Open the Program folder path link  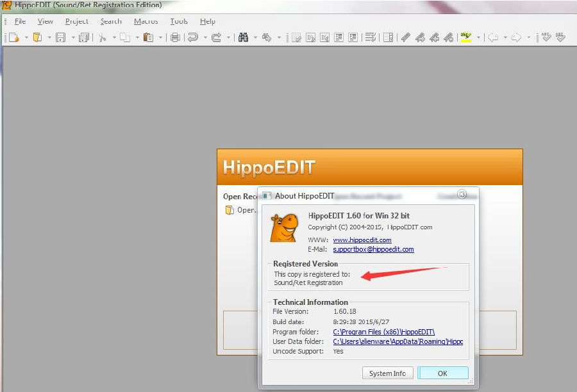(384, 332)
